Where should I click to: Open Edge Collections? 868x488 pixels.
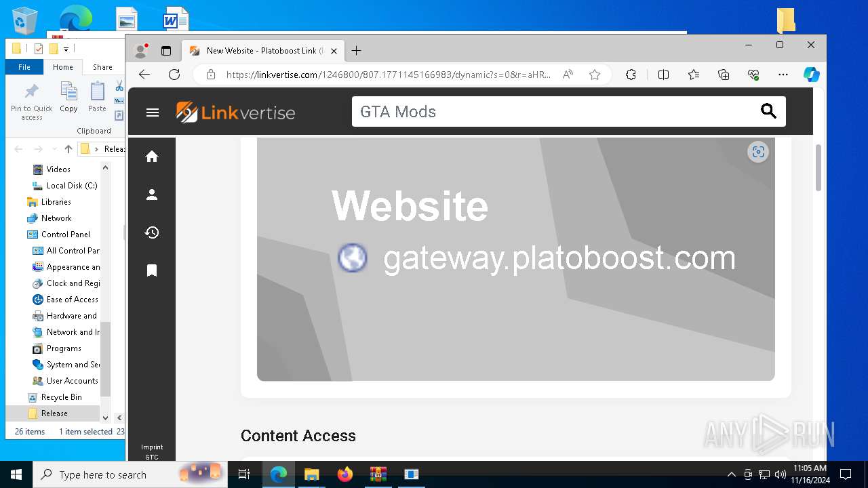(724, 75)
